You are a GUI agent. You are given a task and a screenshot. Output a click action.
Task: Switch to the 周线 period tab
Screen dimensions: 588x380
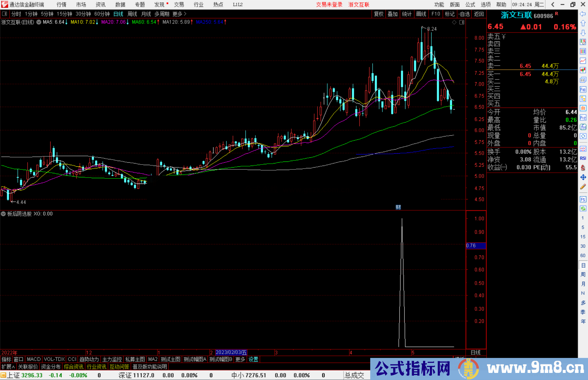click(132, 14)
